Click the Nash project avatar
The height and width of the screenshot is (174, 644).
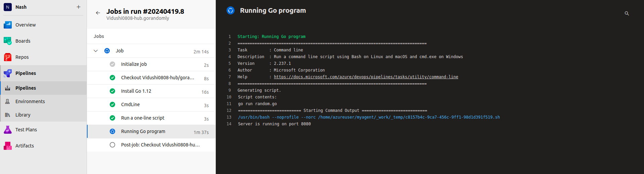(7, 7)
